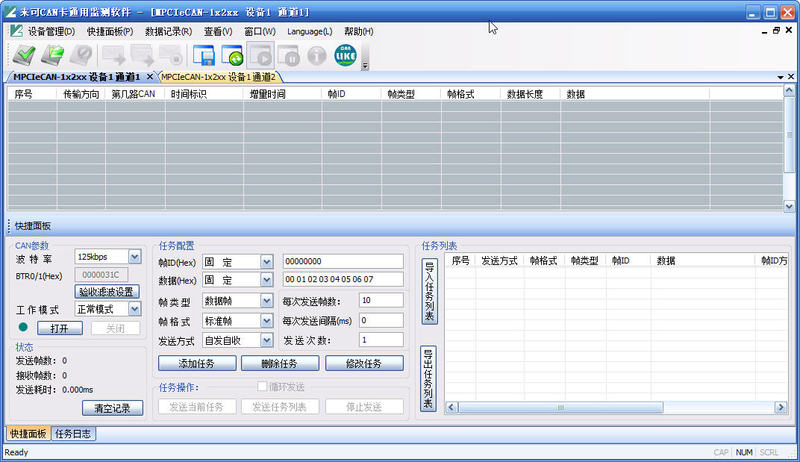
Task: Close active document with tab-bar X
Action: [x=790, y=76]
